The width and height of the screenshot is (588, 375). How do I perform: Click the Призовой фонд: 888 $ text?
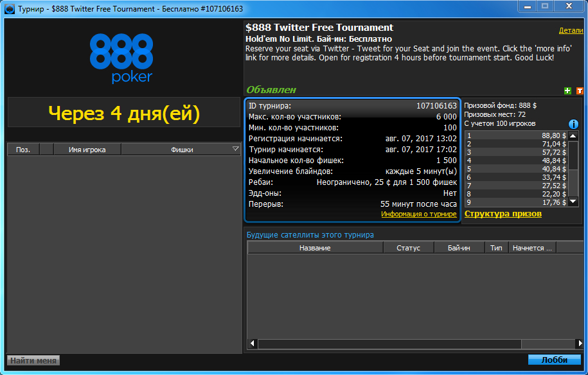[500, 106]
